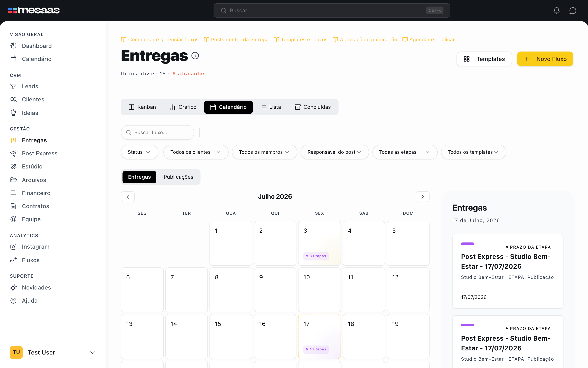Screen dimensions: 588x368
Task: Open the Status filter dropdown
Action: [x=139, y=152]
